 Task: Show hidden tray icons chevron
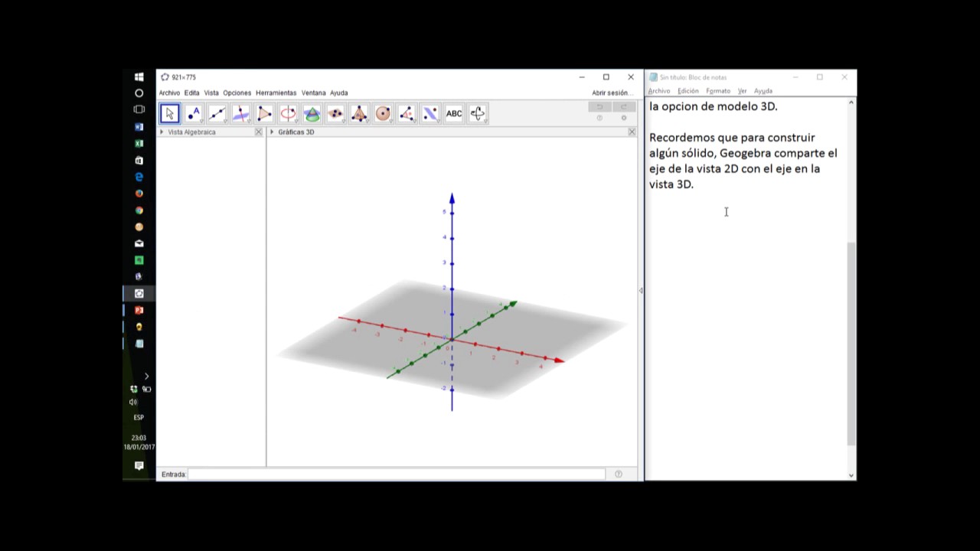coord(146,376)
